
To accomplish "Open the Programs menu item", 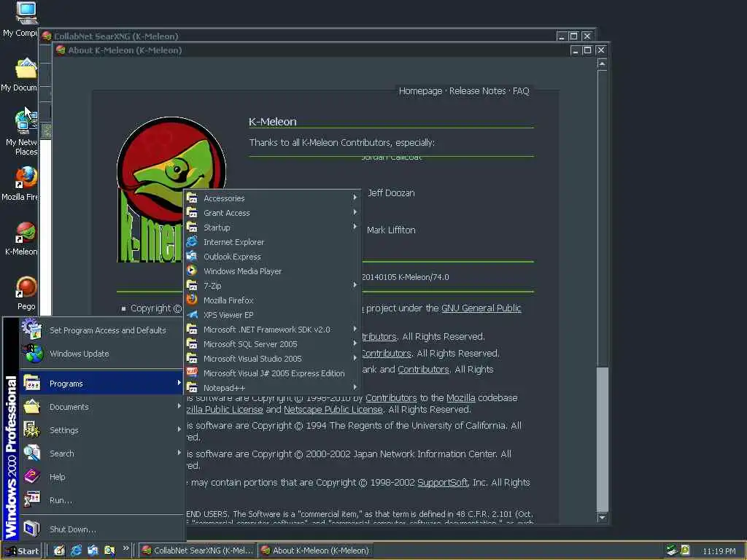I will 101,384.
